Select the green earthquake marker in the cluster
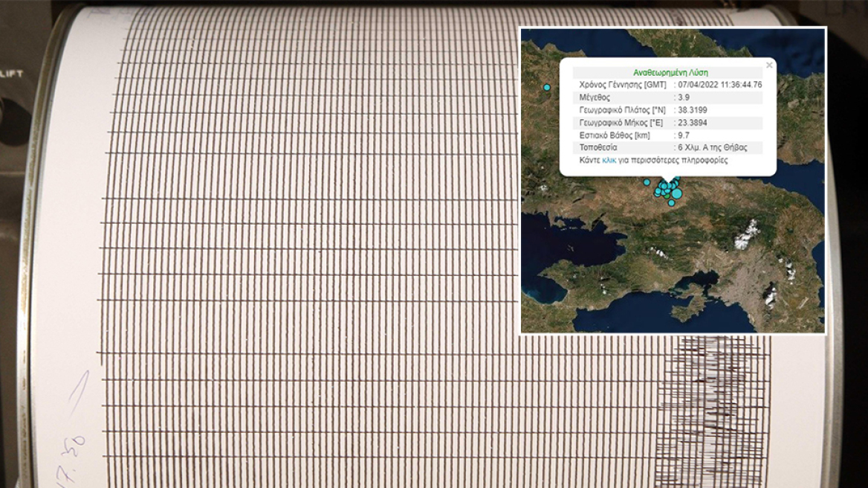Viewport: 868px width, 488px height. click(x=667, y=196)
